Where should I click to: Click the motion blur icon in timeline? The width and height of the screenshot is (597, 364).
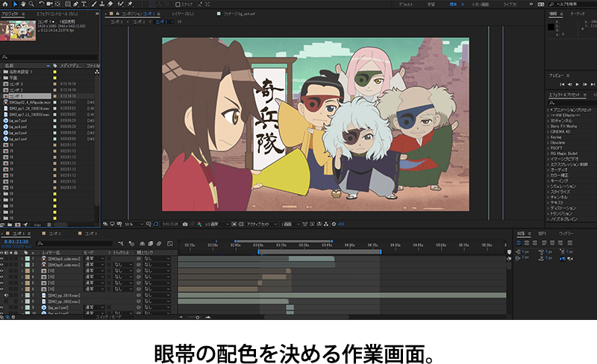(159, 243)
